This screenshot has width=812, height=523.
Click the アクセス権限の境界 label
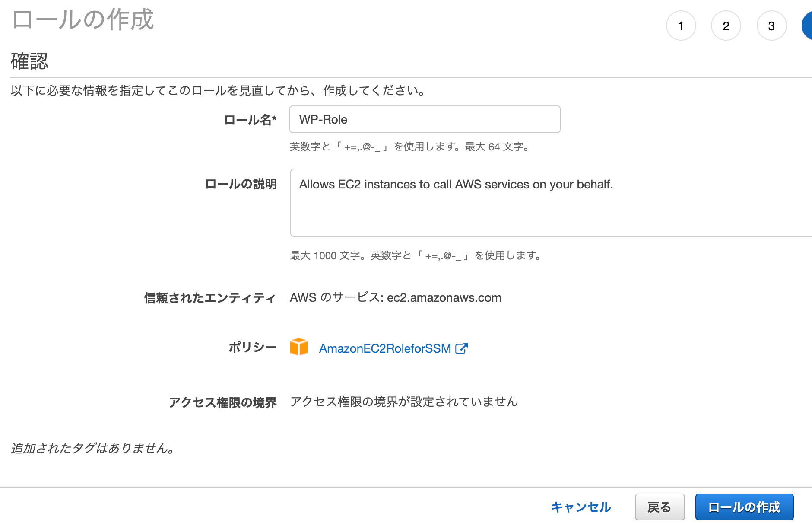[222, 402]
